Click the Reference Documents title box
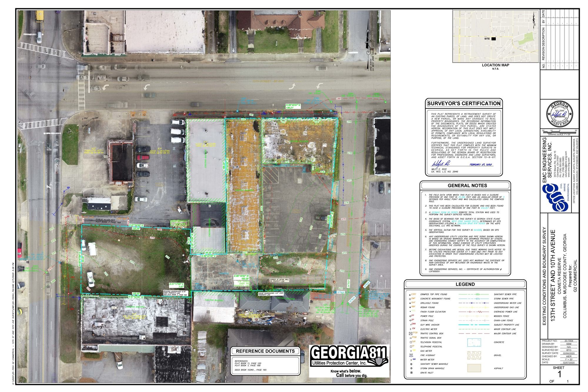The image size is (588, 392). [265, 351]
